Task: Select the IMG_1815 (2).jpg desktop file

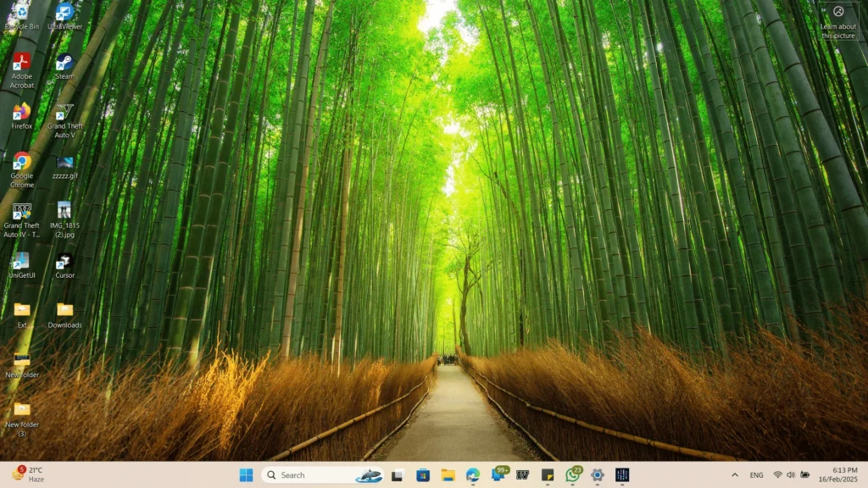Action: pos(64,220)
